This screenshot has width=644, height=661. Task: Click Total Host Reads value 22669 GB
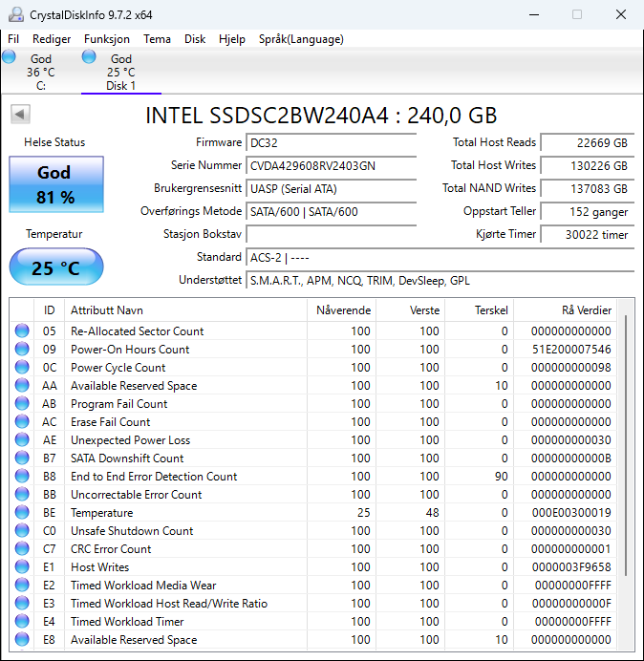click(x=587, y=143)
